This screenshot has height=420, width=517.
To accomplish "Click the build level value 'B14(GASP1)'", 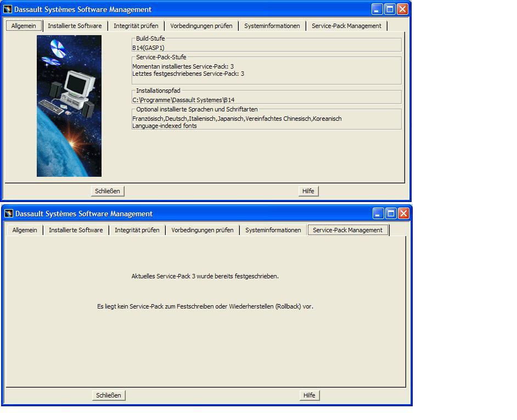I will pos(148,48).
